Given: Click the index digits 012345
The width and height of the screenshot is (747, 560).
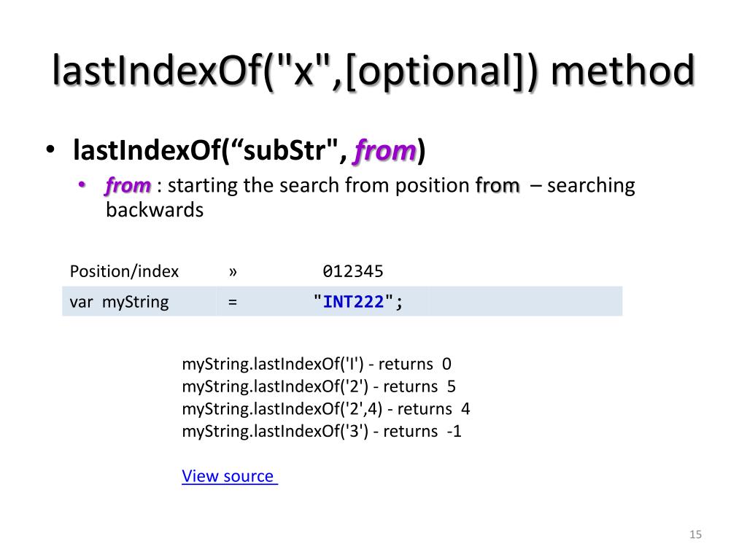Looking at the screenshot, I should click(x=353, y=271).
